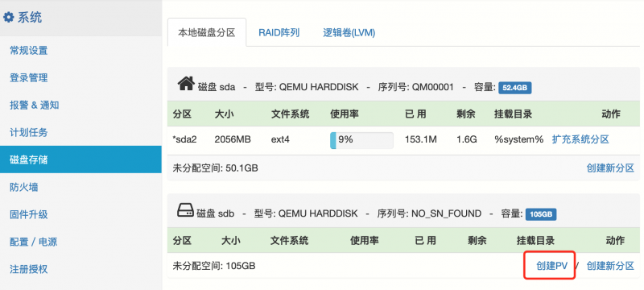
Task: Click the 使用率 header in sda table
Action: coord(345,114)
